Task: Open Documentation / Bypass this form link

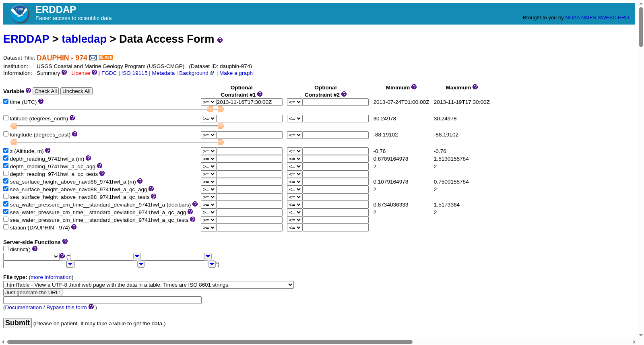Action: coord(46,308)
